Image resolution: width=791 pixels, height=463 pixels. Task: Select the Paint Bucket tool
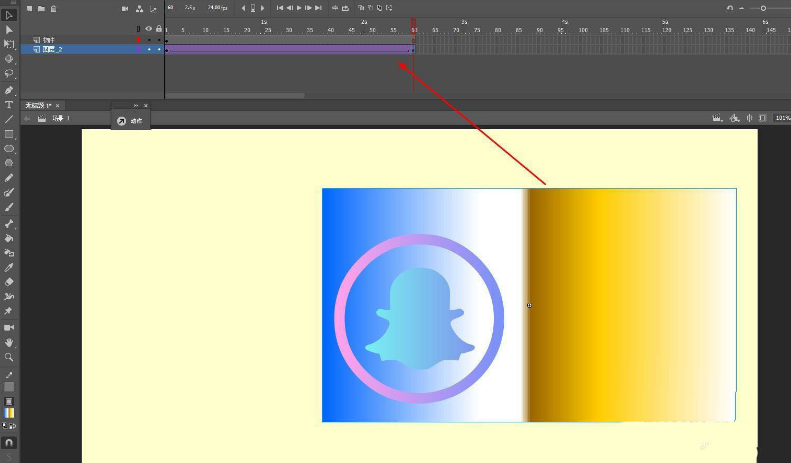point(9,239)
